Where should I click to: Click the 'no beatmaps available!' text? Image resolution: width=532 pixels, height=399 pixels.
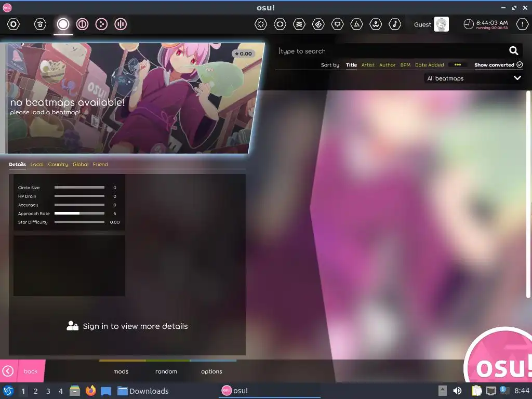coord(68,102)
